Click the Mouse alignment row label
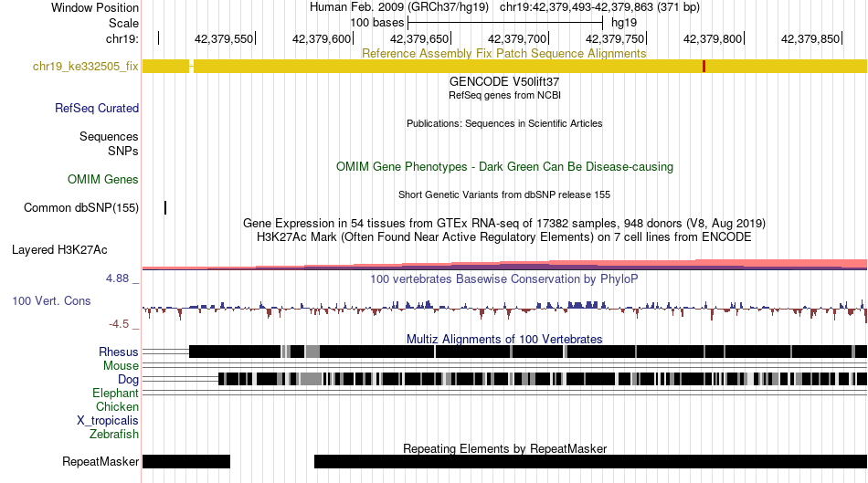This screenshot has height=483, width=868. pos(121,366)
